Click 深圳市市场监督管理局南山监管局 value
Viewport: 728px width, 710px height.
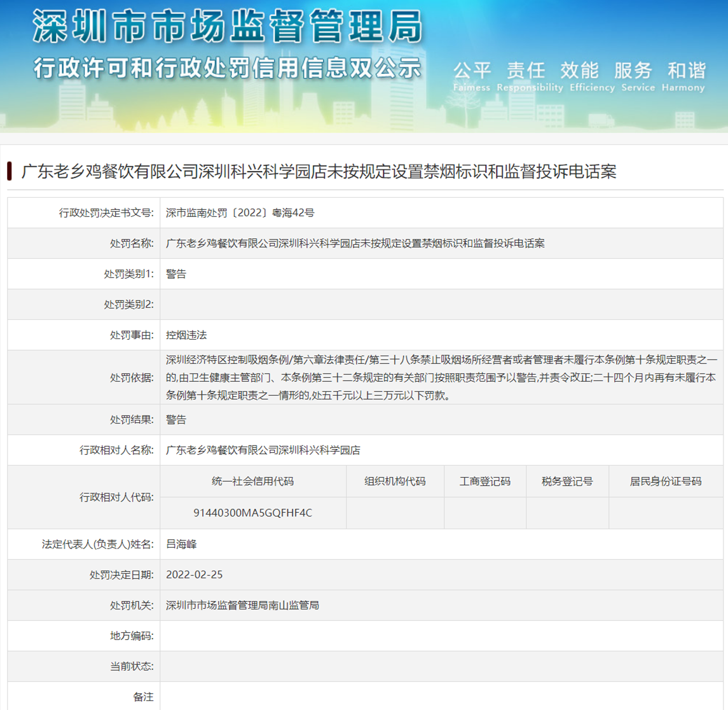pyautogui.click(x=242, y=606)
